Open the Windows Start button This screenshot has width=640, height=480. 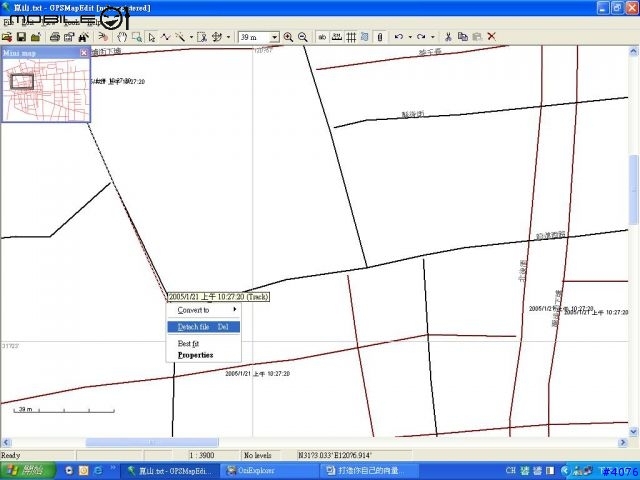28,470
